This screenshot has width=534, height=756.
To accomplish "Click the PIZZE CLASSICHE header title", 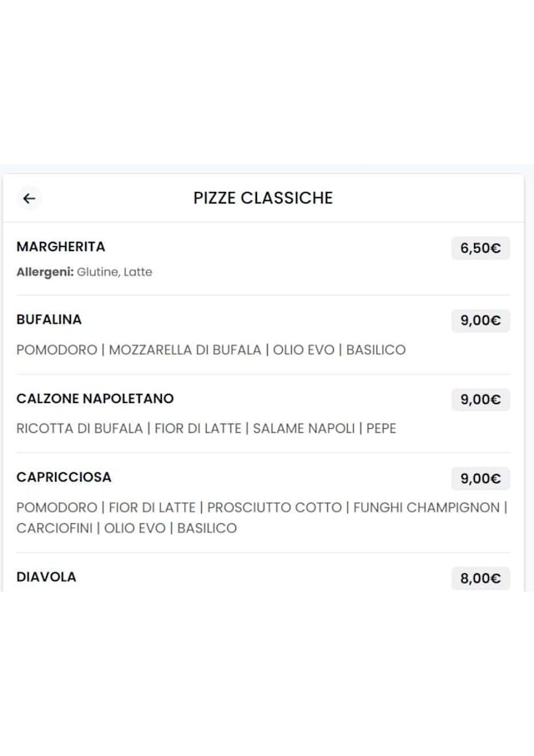I will coord(263,198).
